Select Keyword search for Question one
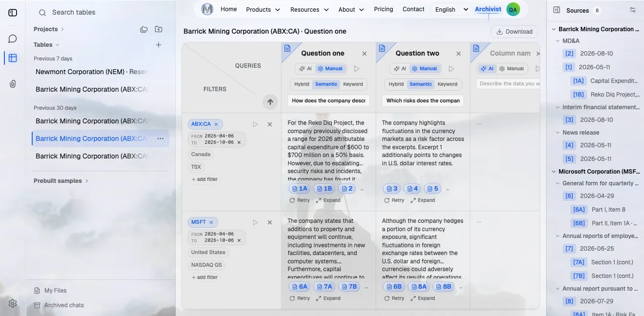The width and height of the screenshot is (644, 316). [353, 84]
